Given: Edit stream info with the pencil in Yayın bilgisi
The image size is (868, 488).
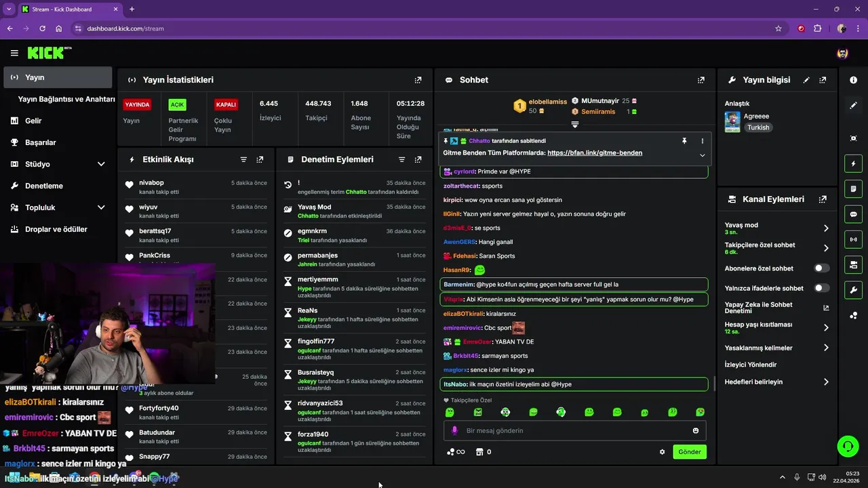Looking at the screenshot, I should click(x=806, y=80).
